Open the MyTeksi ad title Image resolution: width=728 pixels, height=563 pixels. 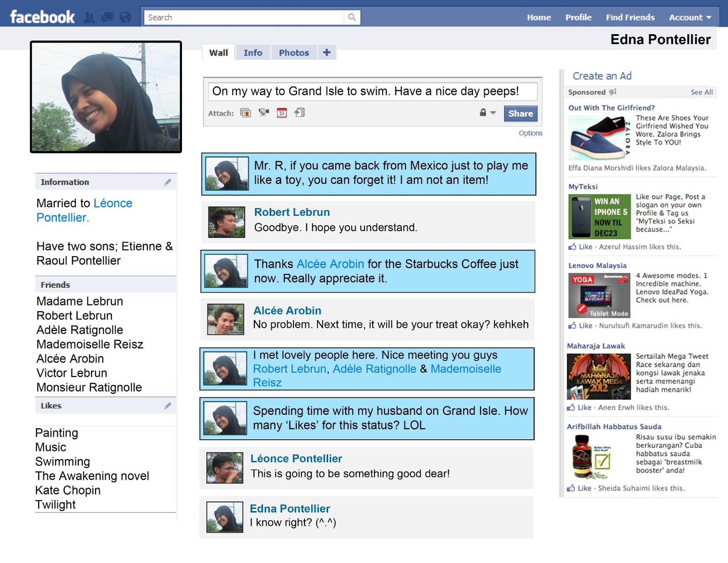(583, 187)
